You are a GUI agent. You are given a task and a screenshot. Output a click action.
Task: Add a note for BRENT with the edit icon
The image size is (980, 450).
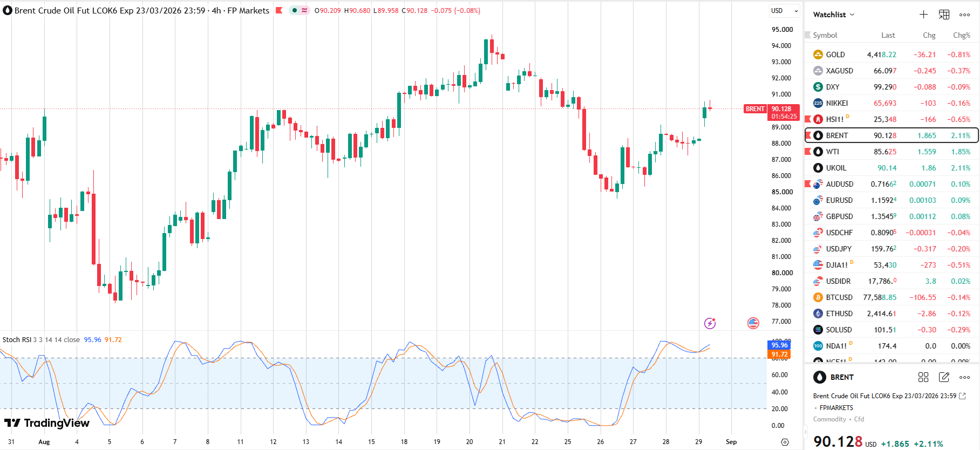click(944, 377)
